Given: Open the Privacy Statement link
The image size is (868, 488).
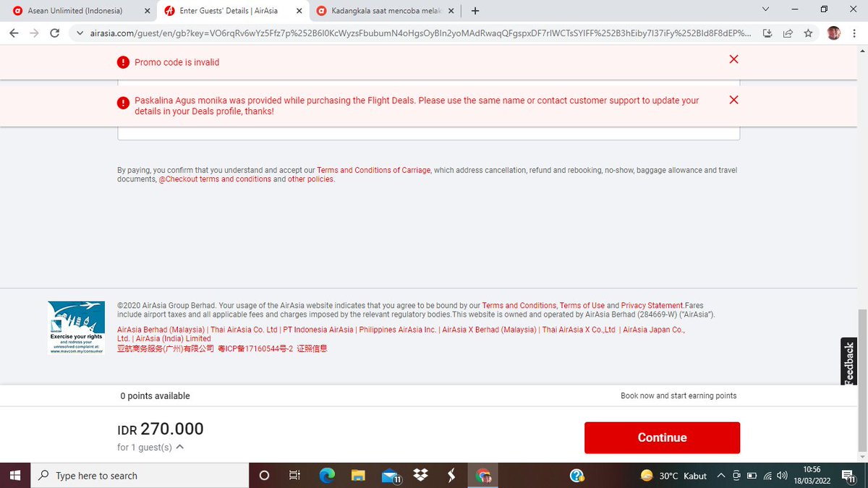Looking at the screenshot, I should (x=652, y=306).
